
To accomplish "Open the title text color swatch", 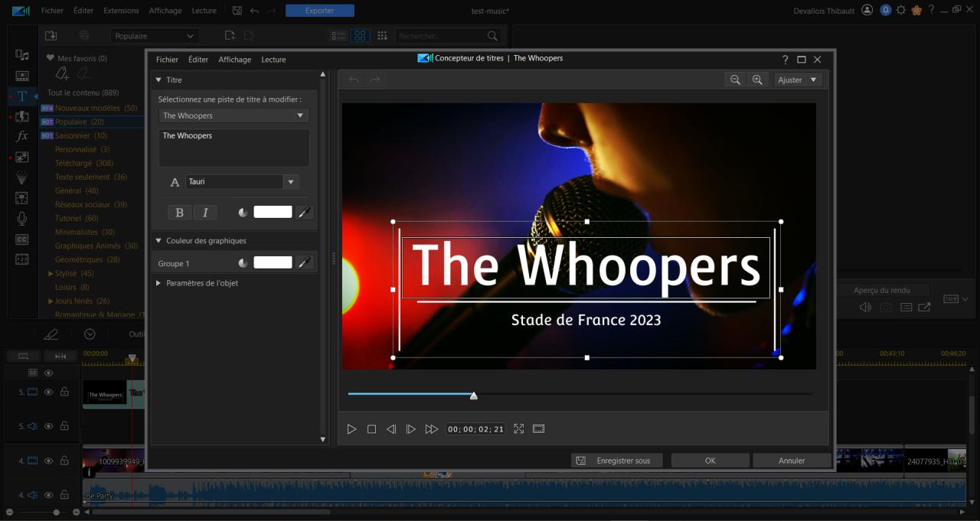I will pyautogui.click(x=273, y=212).
